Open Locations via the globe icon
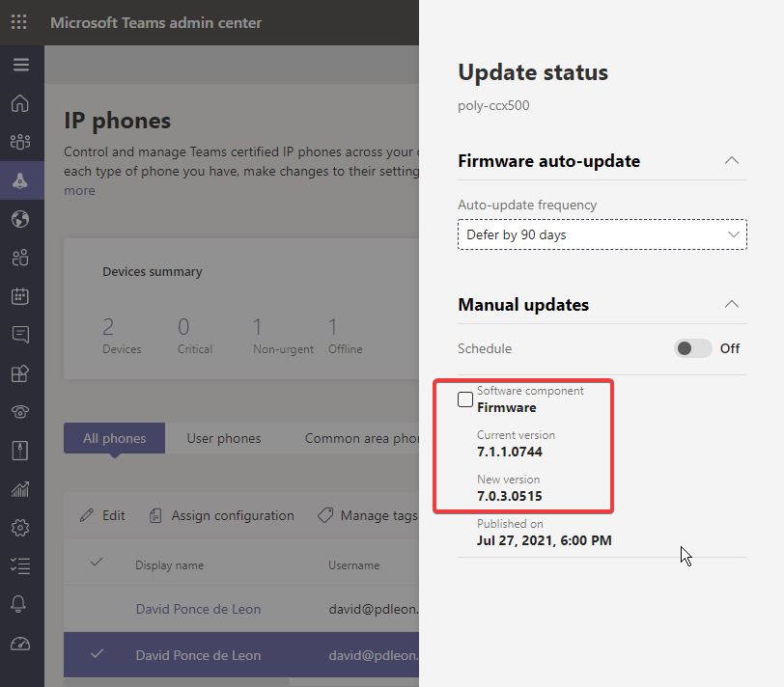The width and height of the screenshot is (784, 687). tap(19, 219)
